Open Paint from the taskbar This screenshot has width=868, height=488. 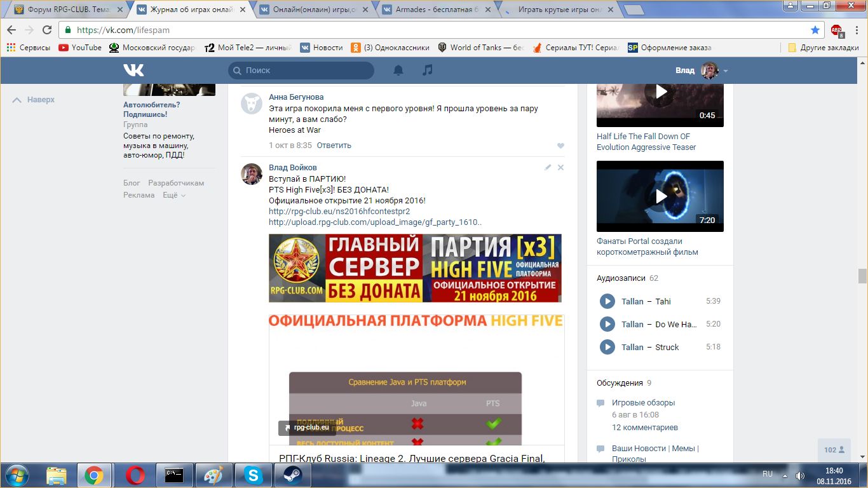(214, 475)
